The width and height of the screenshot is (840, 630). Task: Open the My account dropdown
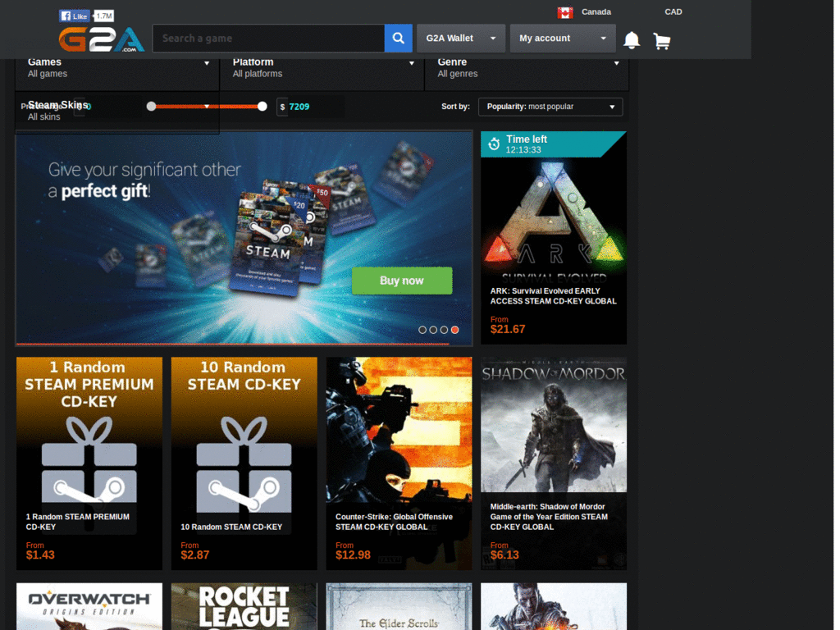click(563, 38)
